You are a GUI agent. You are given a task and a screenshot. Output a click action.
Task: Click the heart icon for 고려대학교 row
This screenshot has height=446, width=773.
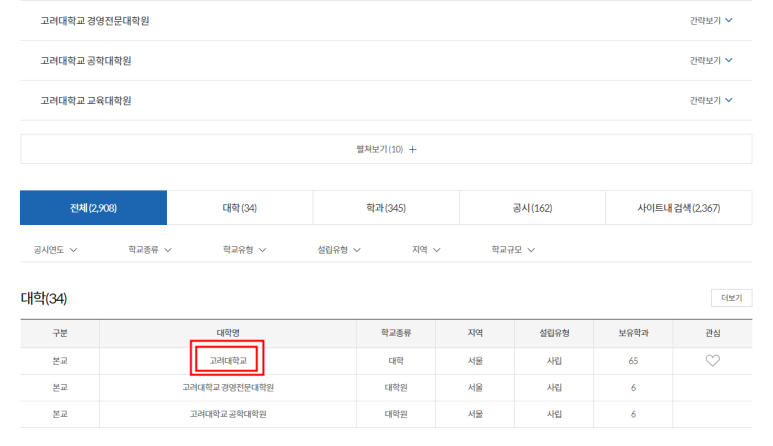point(712,361)
